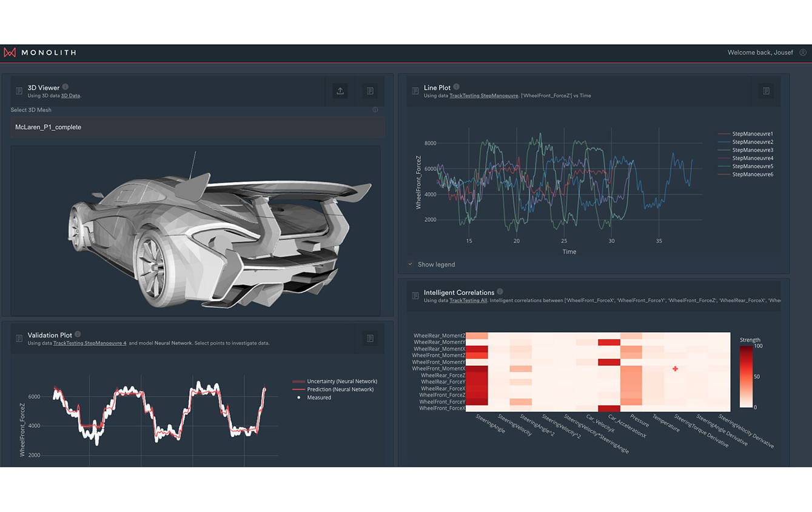Click the document icon left of Intelligent Correlations

[x=415, y=296]
